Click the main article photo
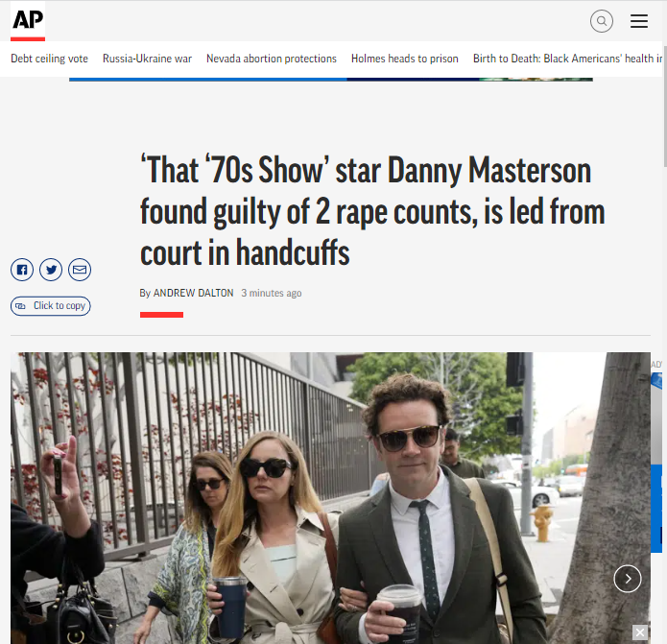Screen dimensions: 667x644 330,498
